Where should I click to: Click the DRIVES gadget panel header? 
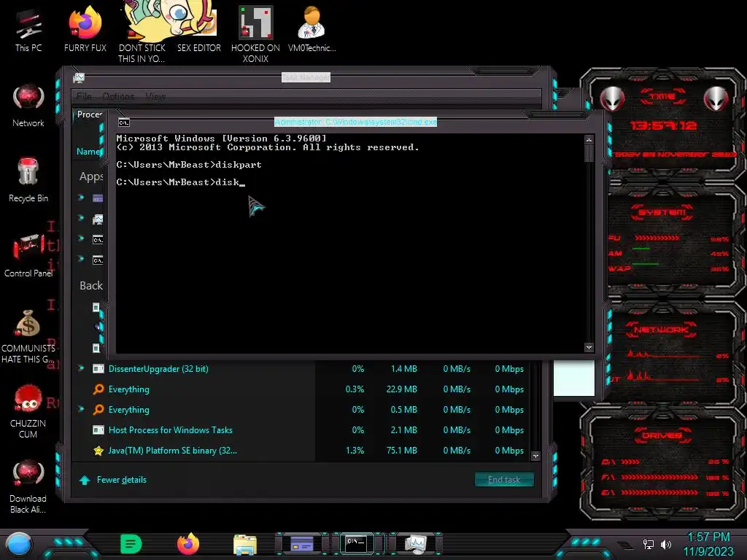tap(662, 435)
